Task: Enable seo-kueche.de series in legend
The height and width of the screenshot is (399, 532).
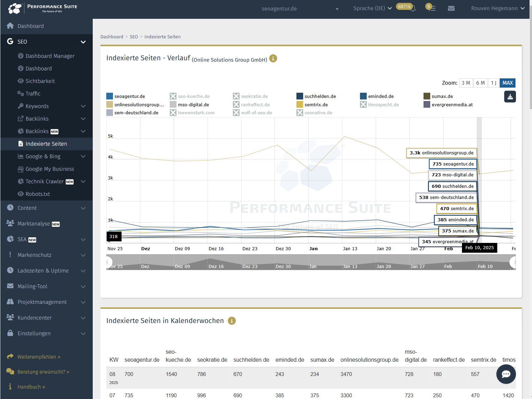Action: pyautogui.click(x=190, y=96)
